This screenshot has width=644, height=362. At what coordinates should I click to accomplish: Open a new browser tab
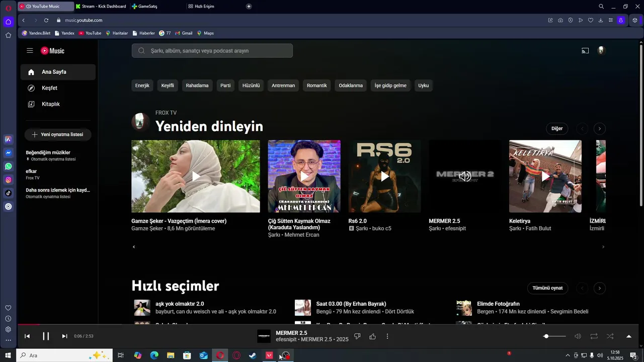(x=249, y=7)
